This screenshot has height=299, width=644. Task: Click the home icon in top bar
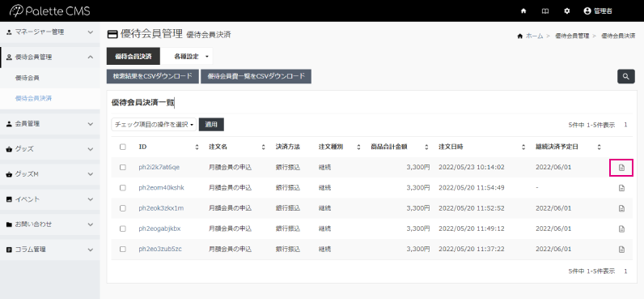click(523, 11)
